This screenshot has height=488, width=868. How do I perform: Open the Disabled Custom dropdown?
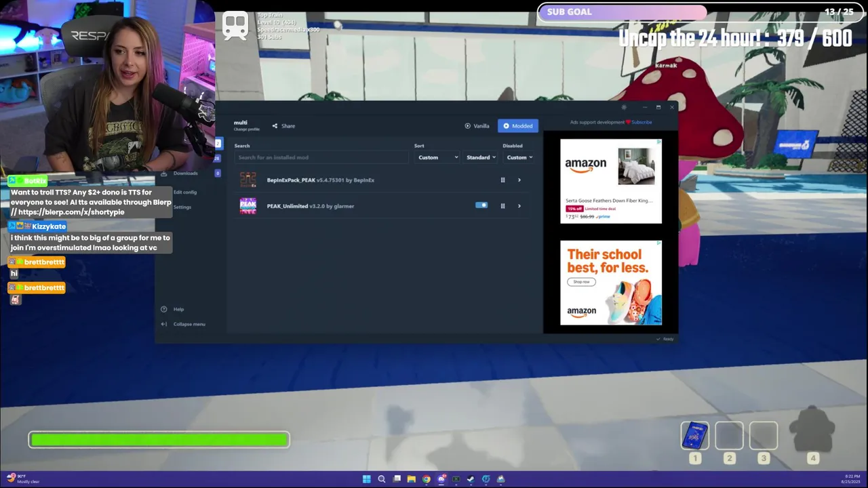coord(519,157)
